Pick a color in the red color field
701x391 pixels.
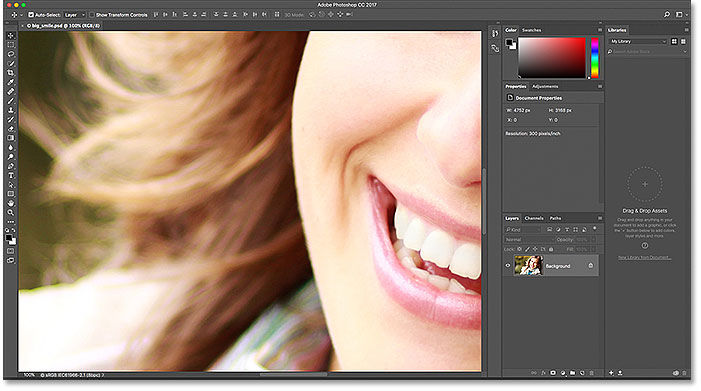552,58
